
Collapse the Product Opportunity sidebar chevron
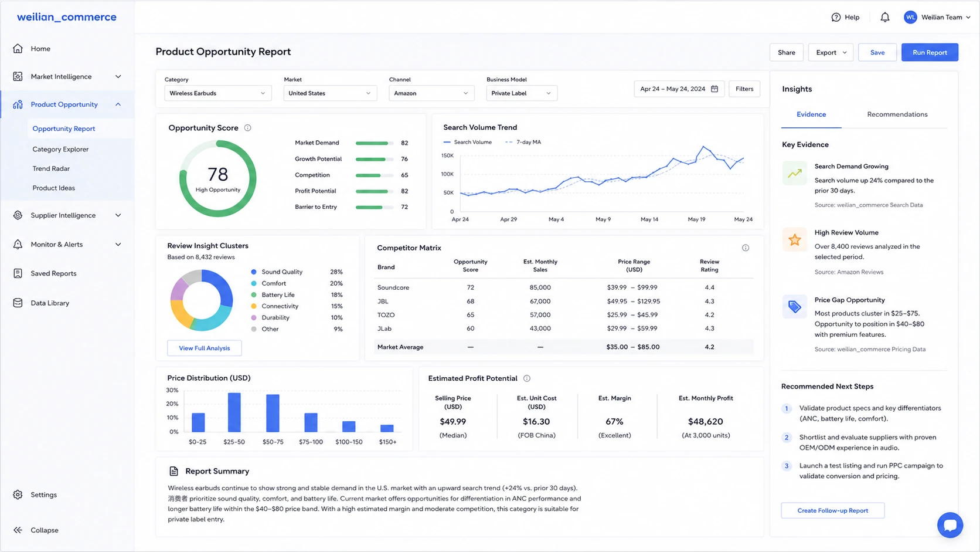tap(118, 104)
